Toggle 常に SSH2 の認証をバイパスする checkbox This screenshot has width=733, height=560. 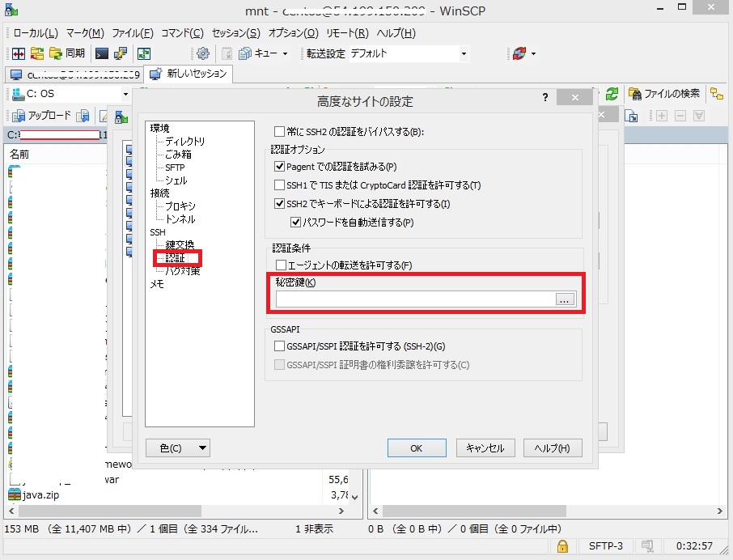click(280, 132)
